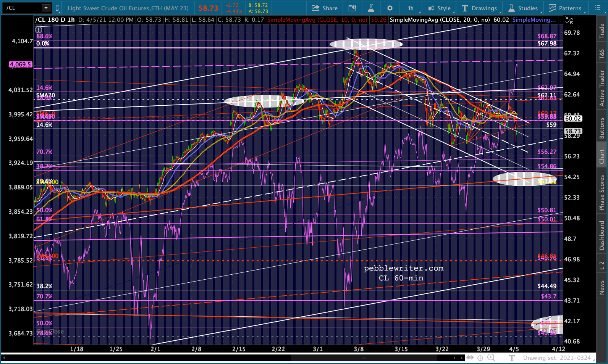
Task: Open the /CL symbol dropdown arrow
Action: pyautogui.click(x=46, y=8)
